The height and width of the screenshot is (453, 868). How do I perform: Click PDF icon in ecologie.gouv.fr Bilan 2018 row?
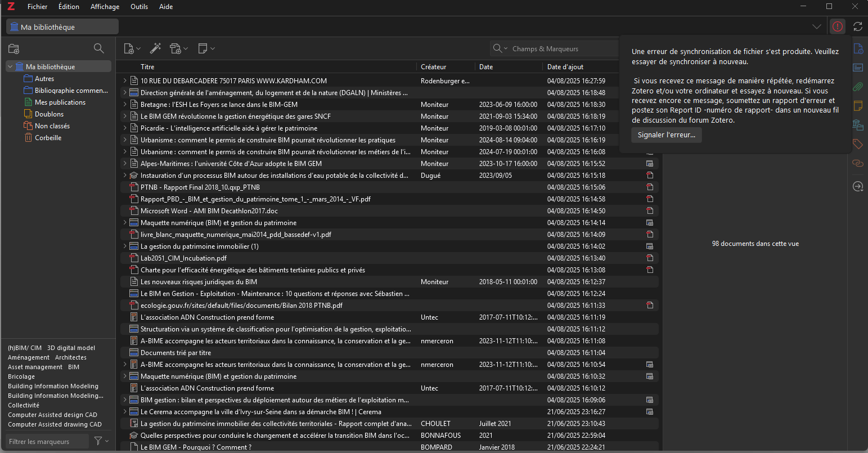click(x=650, y=305)
